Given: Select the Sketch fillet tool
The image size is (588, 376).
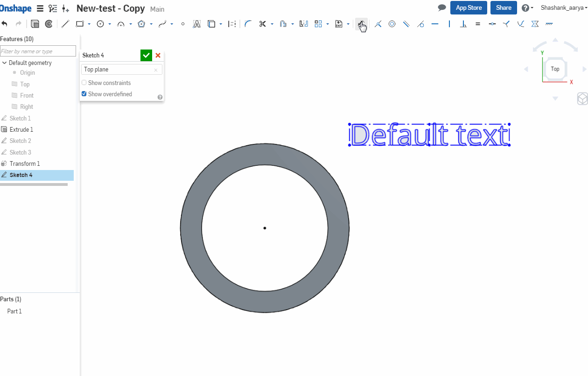Looking at the screenshot, I should [x=247, y=23].
